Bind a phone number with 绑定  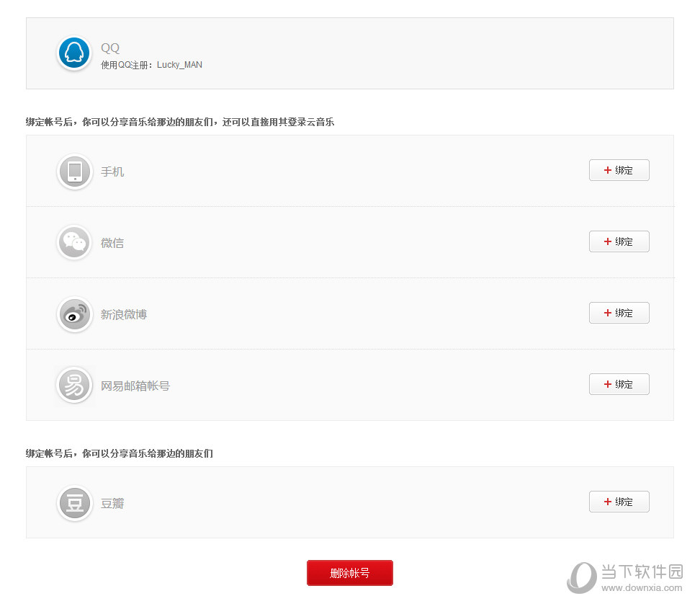619,170
